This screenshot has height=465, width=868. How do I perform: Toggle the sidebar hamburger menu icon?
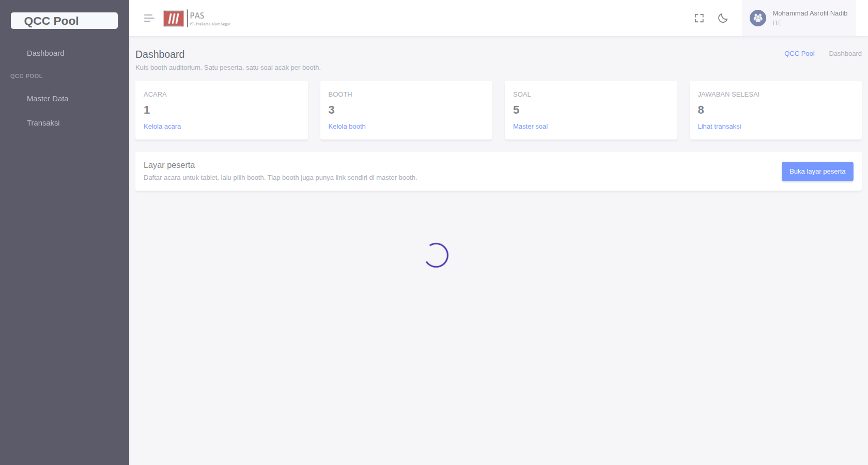point(149,18)
